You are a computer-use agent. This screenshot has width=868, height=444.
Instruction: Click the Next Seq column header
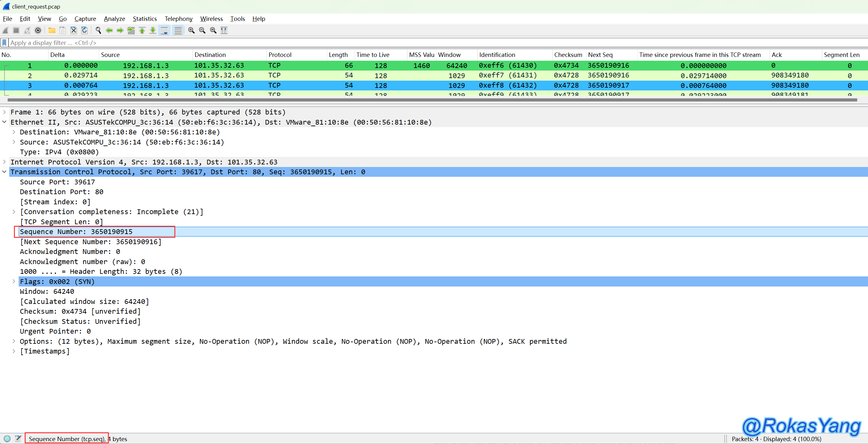(600, 55)
